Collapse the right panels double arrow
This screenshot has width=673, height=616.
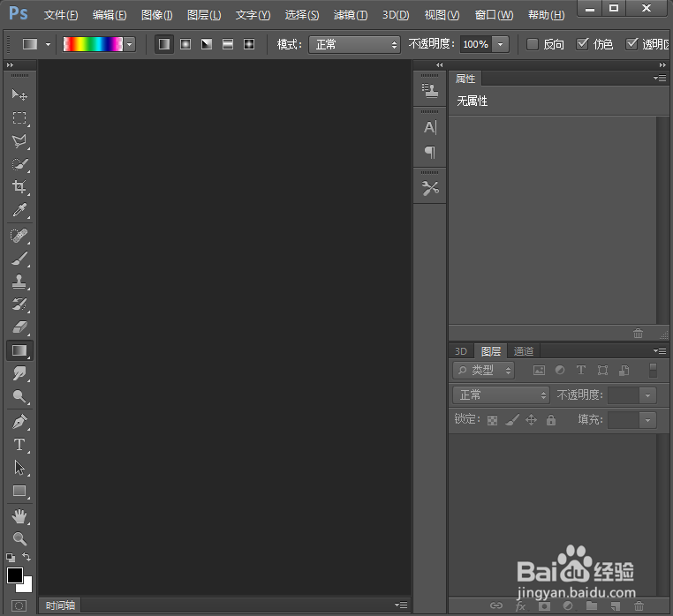(x=662, y=64)
